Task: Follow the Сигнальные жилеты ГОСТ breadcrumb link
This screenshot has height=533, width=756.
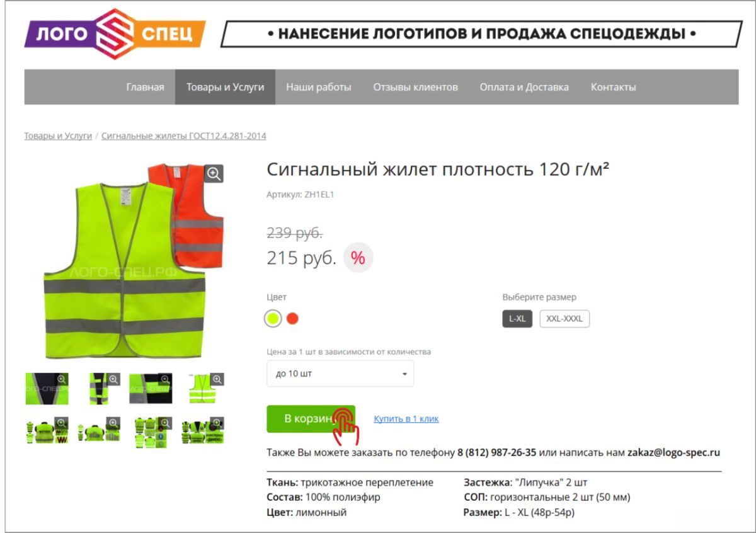Action: point(183,135)
